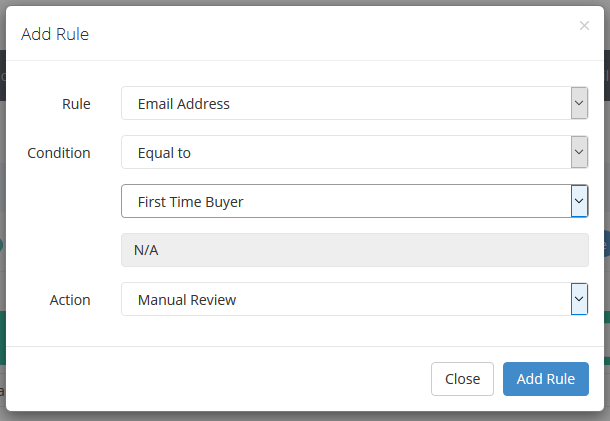Click the chevron arrow on the Condition dropdown
Image resolution: width=610 pixels, height=421 pixels.
point(579,152)
